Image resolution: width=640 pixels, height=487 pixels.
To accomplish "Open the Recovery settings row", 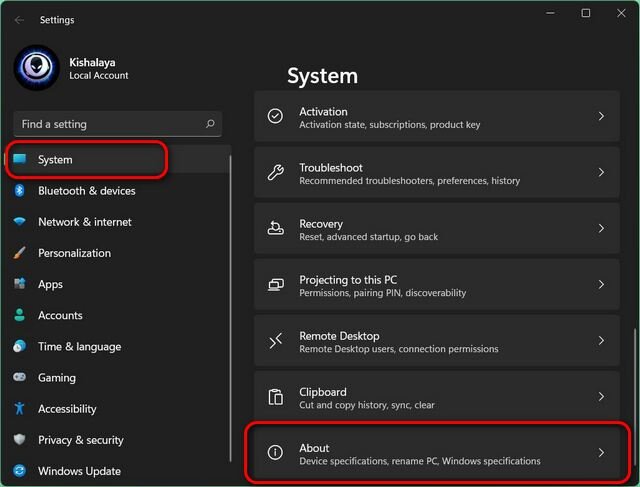I will coord(440,229).
